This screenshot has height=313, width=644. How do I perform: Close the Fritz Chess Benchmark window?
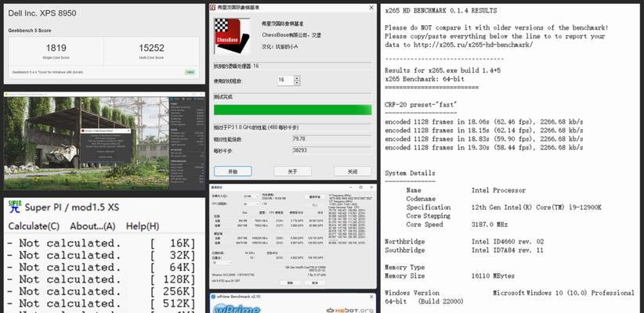click(371, 7)
